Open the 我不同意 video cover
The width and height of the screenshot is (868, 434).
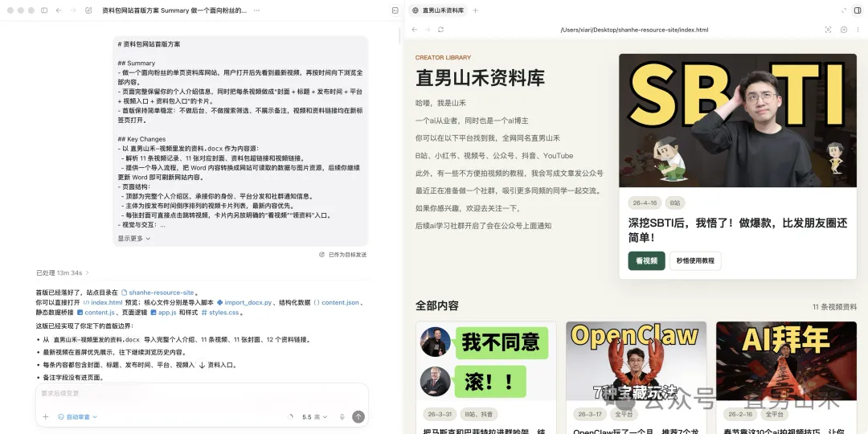point(485,361)
